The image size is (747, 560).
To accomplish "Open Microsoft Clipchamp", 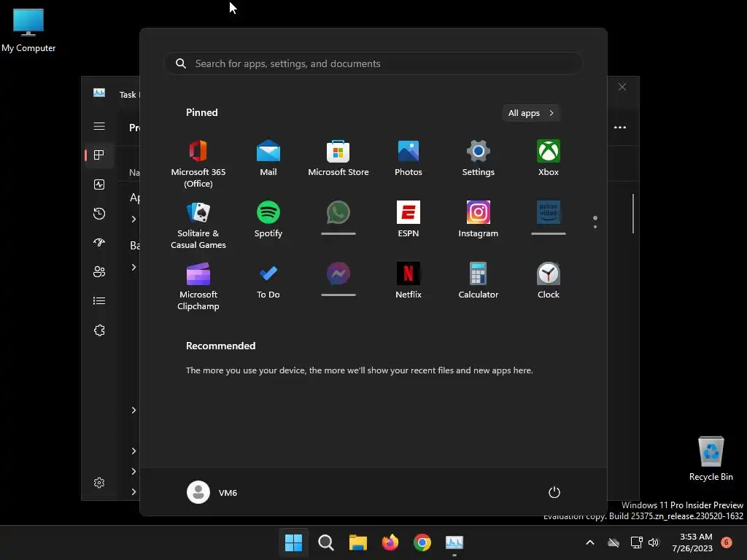I will pyautogui.click(x=198, y=286).
